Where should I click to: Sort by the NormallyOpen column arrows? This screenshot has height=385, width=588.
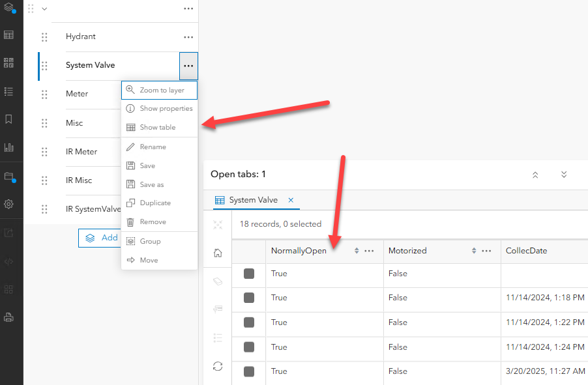click(357, 251)
